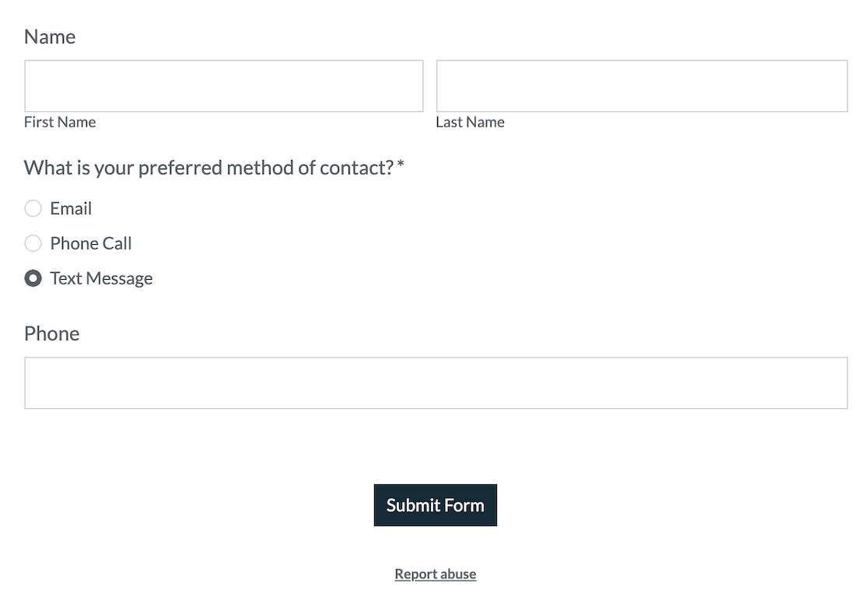Screen dimensions: 868x600
Task: Place cursor in the Last Name field
Action: pyautogui.click(x=641, y=85)
